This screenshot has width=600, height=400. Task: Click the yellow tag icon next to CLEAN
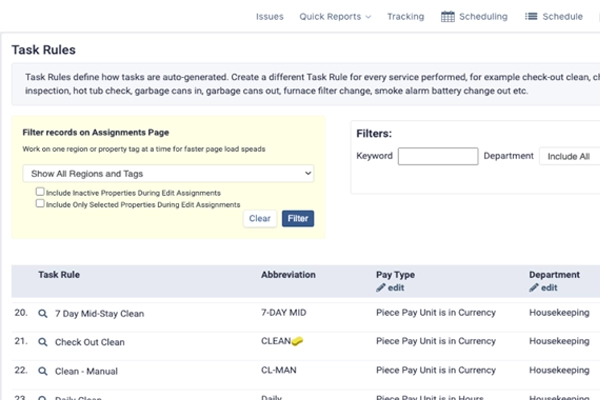(297, 341)
